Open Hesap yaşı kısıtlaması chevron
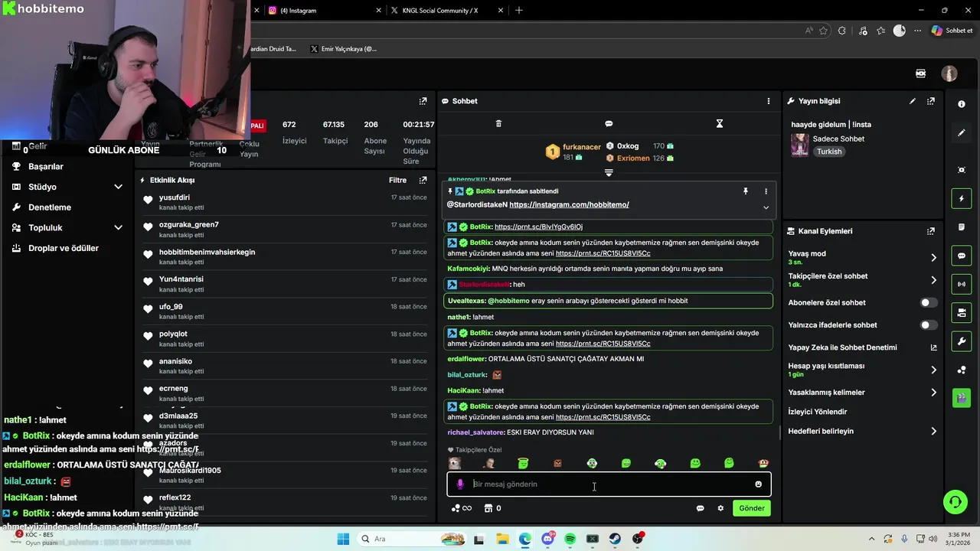This screenshot has width=980, height=551. pos(933,370)
